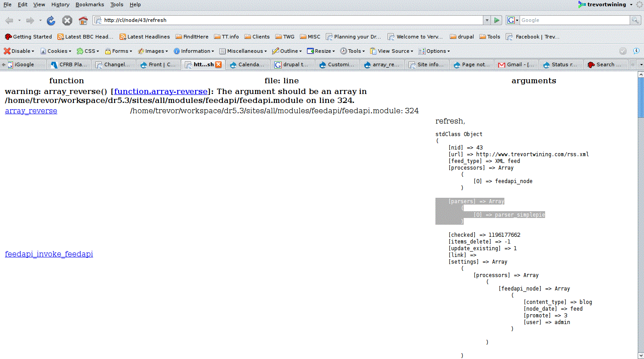Follow the array_reverse function link
644x359 pixels.
pos(30,111)
